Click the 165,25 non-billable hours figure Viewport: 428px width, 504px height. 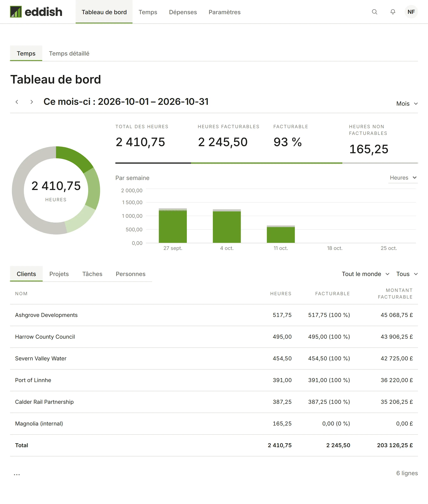coord(369,149)
